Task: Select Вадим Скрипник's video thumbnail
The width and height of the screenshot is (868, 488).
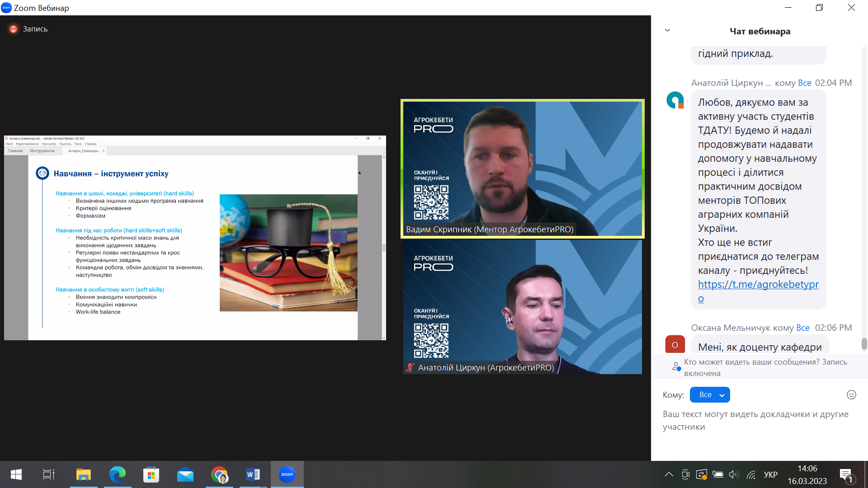Action: [522, 169]
